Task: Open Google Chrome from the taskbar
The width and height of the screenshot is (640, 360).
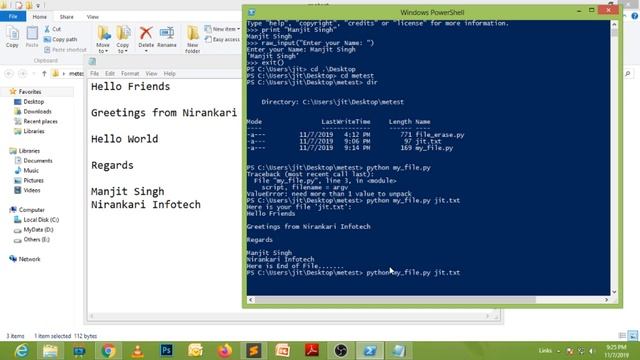Action: [108, 351]
